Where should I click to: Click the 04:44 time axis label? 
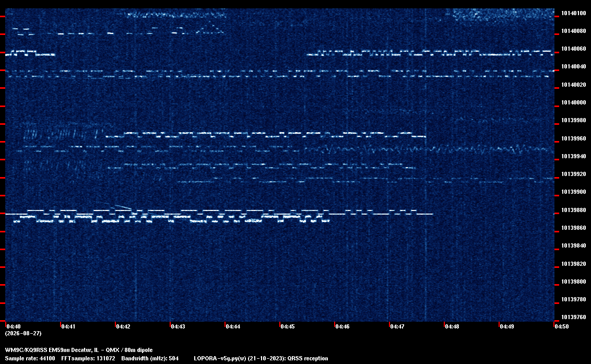[x=233, y=326]
